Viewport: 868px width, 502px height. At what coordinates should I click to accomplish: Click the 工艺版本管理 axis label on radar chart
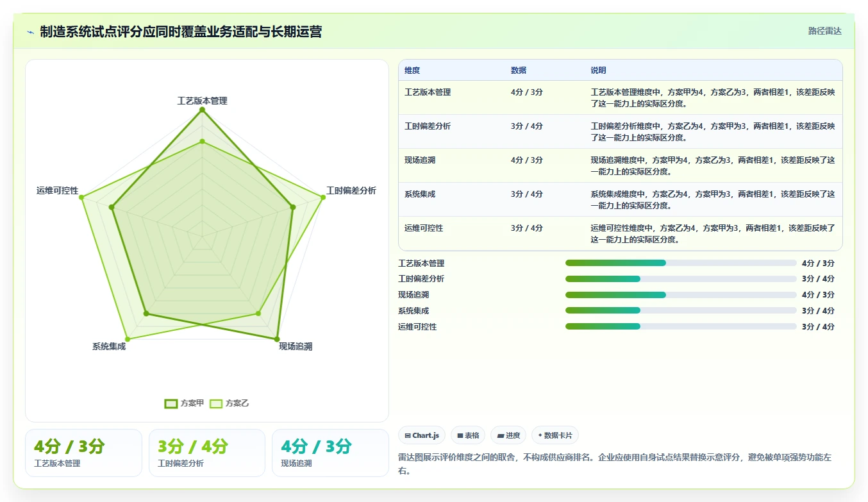tap(202, 101)
